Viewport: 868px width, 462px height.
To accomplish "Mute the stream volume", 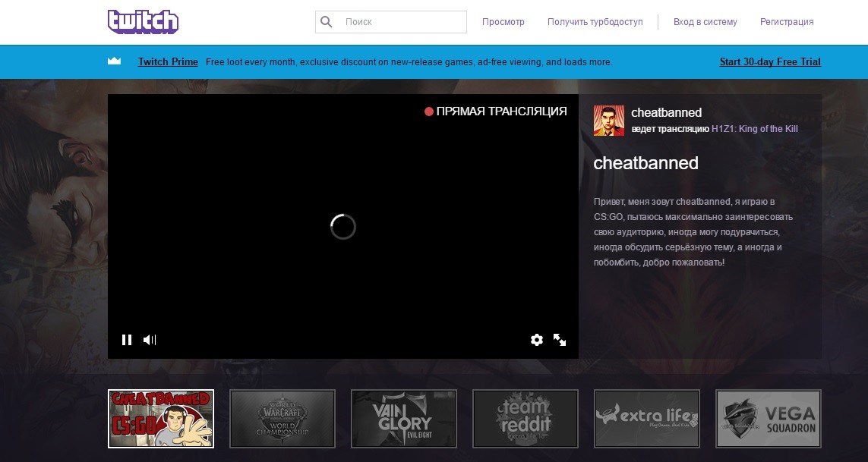I will tap(150, 340).
